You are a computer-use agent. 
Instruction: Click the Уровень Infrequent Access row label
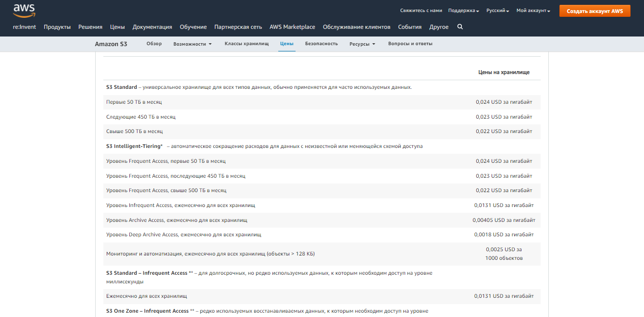click(x=181, y=206)
